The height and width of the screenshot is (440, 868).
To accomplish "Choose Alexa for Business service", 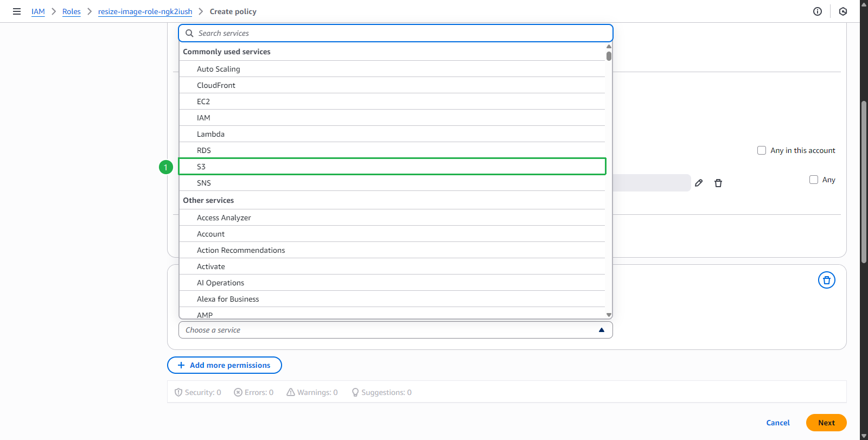I will [392, 299].
